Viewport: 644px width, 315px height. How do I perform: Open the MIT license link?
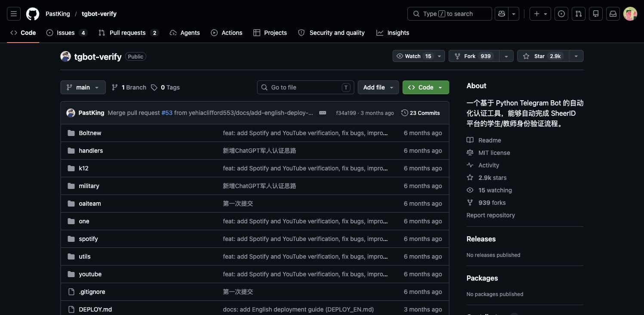[x=488, y=153]
